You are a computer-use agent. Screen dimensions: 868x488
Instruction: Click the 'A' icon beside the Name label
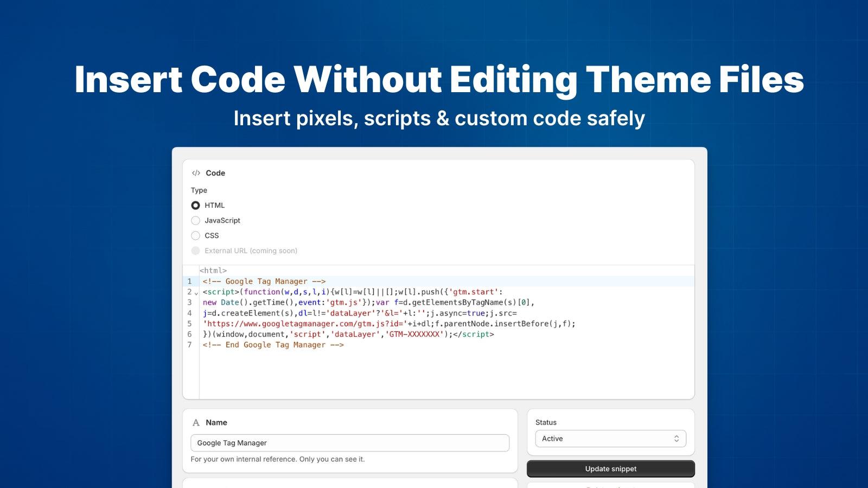tap(195, 422)
